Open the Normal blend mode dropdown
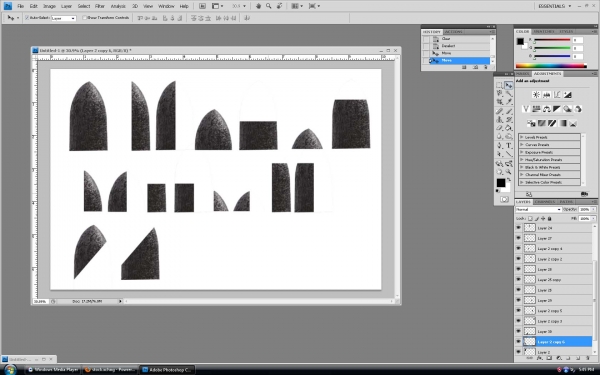600x375 pixels. tap(538, 209)
